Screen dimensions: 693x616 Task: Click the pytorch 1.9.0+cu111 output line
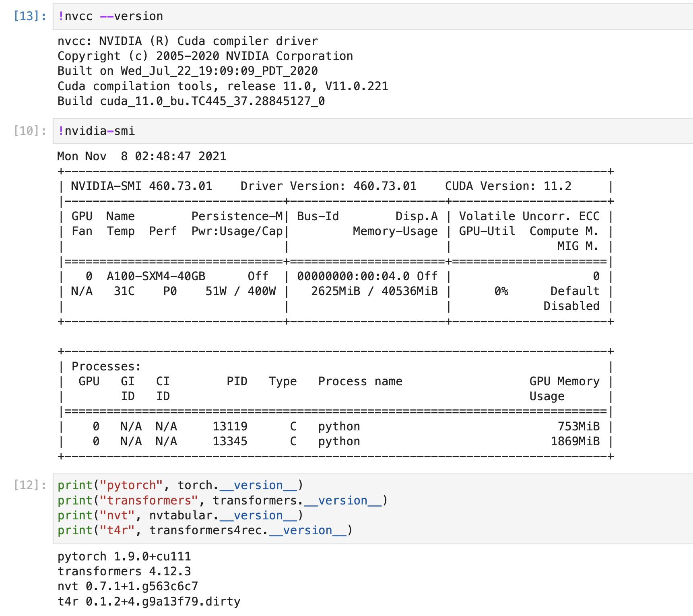click(124, 557)
